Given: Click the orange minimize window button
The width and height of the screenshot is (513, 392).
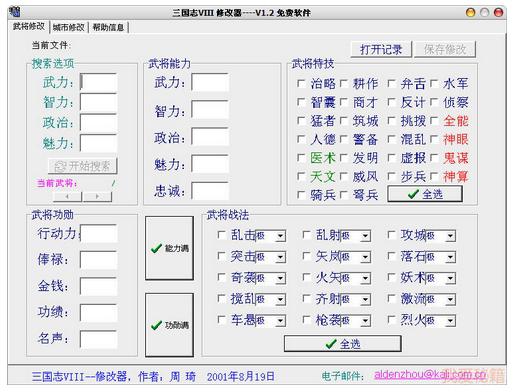Looking at the screenshot, I should click(x=470, y=13).
